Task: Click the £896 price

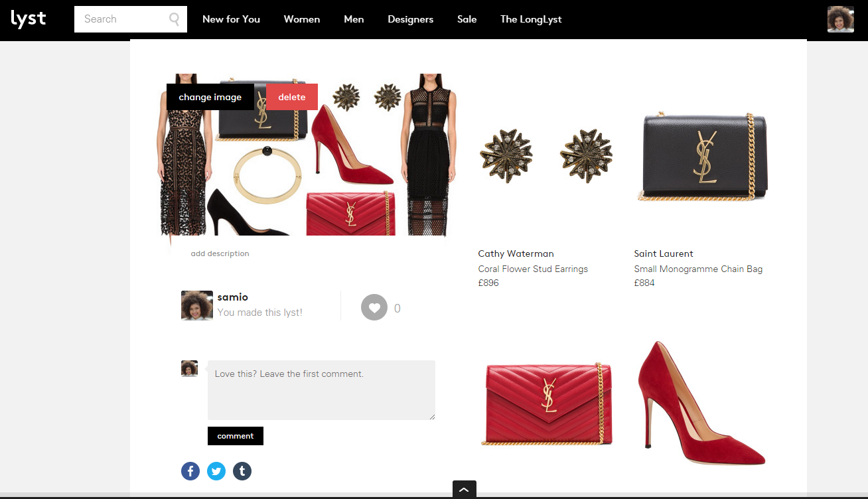Action: [488, 283]
